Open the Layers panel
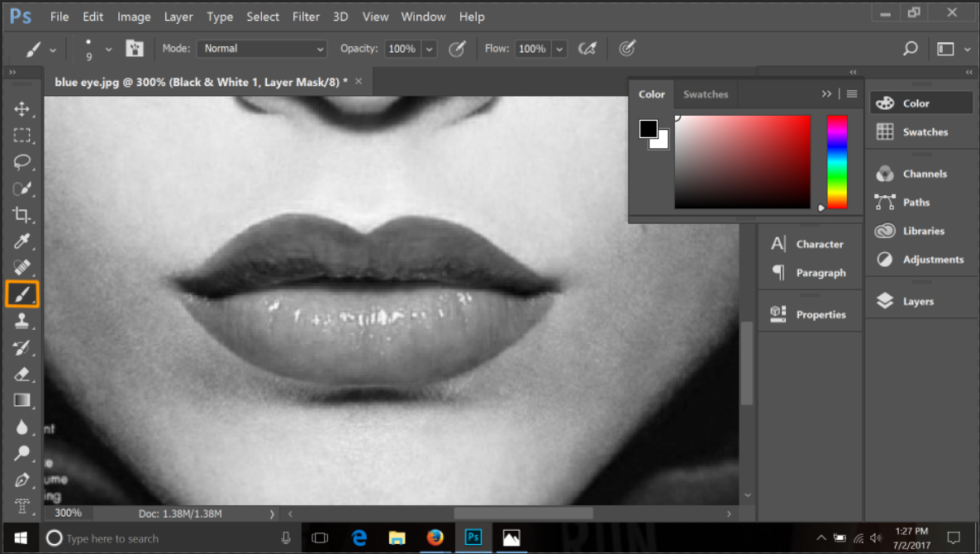Viewport: 980px width, 554px height. [917, 302]
